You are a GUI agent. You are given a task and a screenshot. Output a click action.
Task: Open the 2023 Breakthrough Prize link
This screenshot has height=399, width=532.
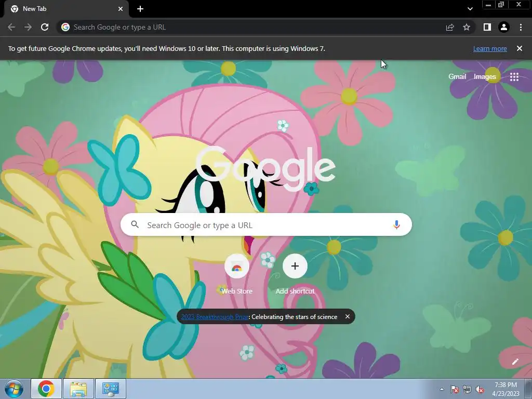pos(215,317)
